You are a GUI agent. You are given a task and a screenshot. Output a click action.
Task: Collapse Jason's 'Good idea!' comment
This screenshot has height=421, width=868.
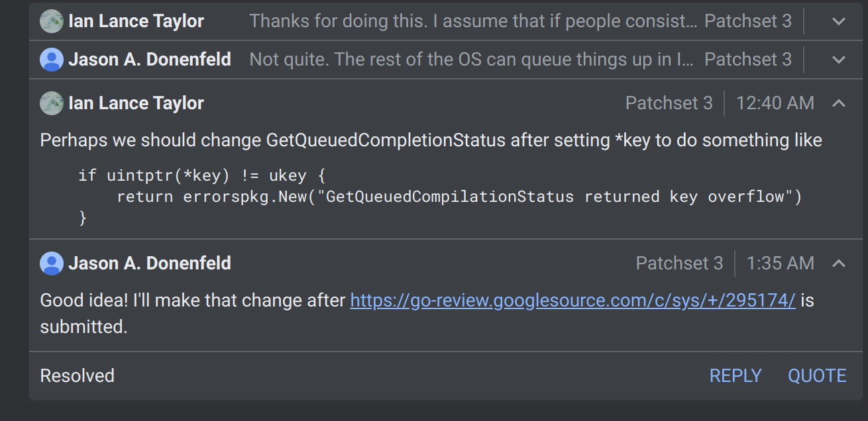click(839, 263)
